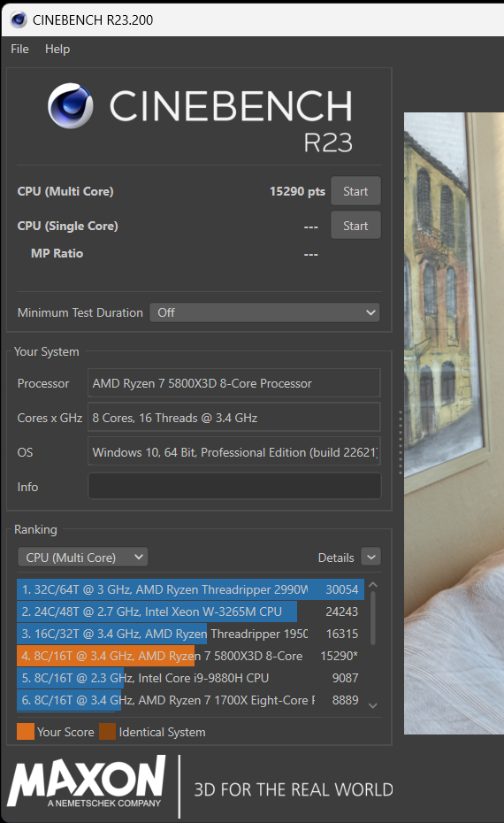Click the Cinebench sphere logo

click(x=71, y=105)
